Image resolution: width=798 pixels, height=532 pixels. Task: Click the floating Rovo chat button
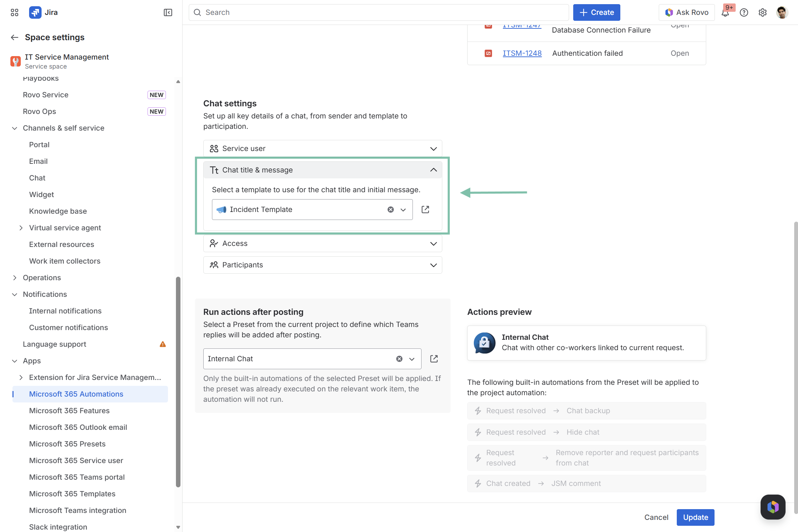(773, 507)
